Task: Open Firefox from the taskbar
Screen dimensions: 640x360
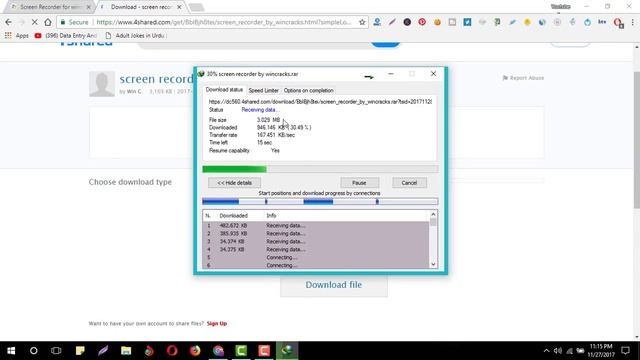Action: [x=195, y=351]
